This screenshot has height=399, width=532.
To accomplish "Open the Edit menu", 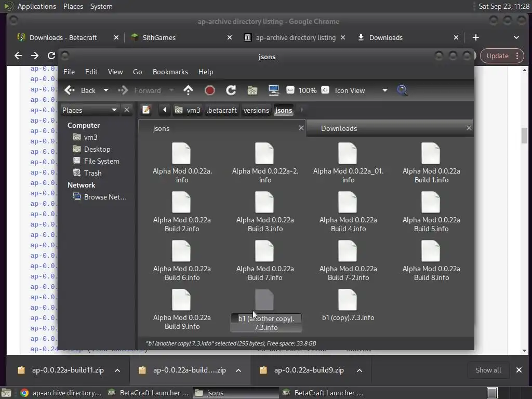I will point(91,72).
